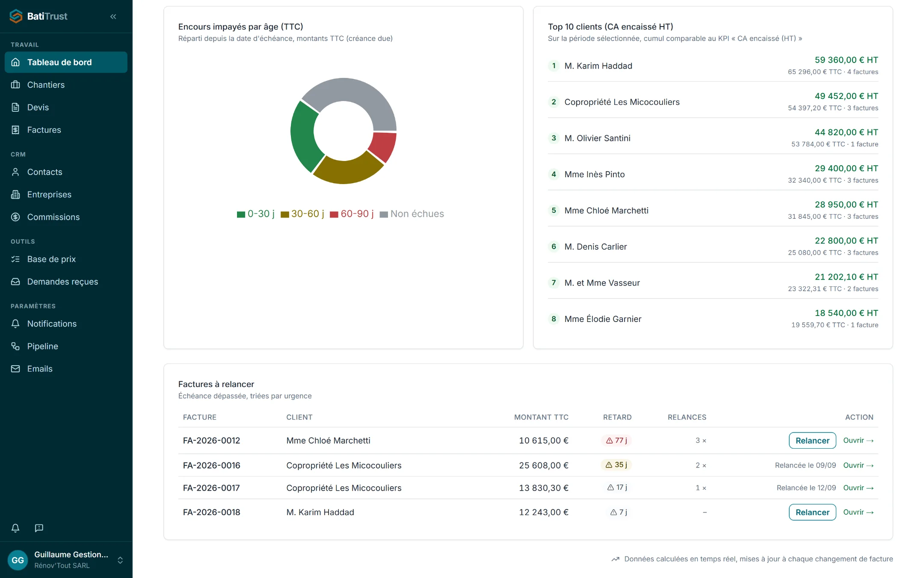Open the Commissions menu item
Screen dimensions: 924x578
[66, 217]
